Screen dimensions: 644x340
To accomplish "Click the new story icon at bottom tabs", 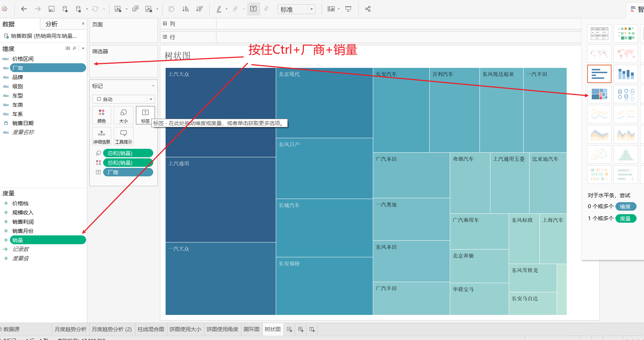I will (x=312, y=329).
